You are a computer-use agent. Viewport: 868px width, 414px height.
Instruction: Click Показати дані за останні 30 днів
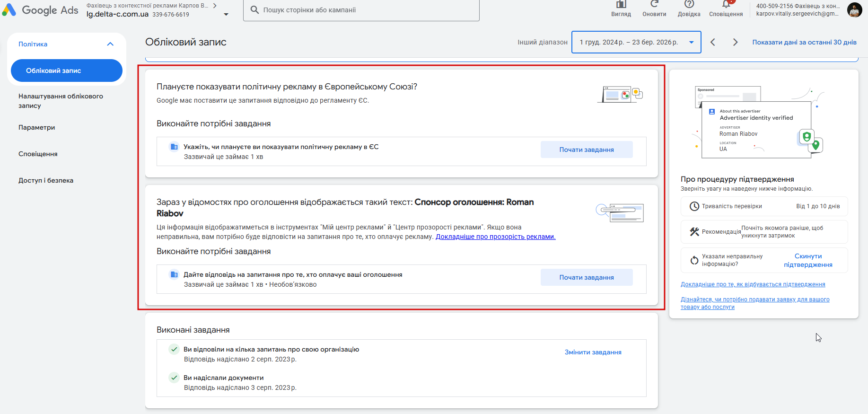pyautogui.click(x=804, y=42)
